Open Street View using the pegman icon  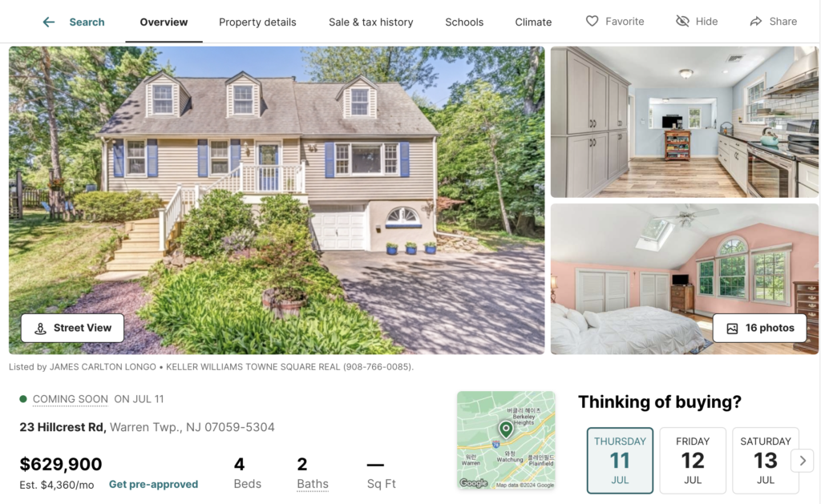[40, 329]
